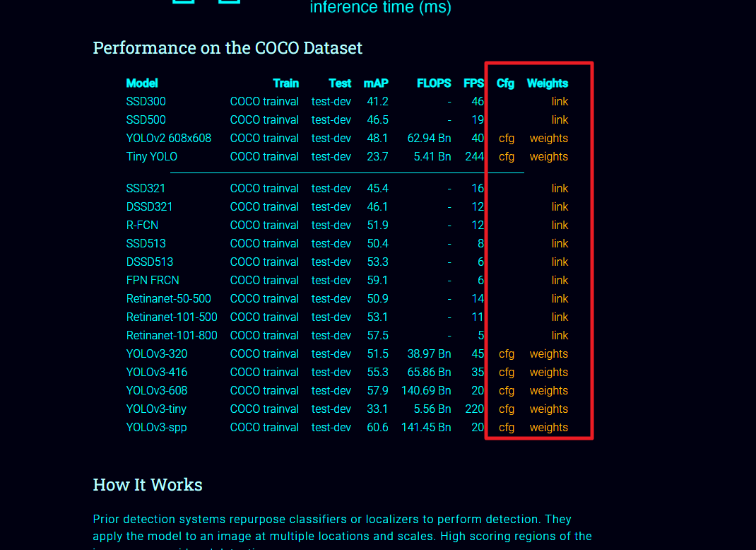Open cfg file for YOLOv3-spp
This screenshot has width=756, height=550.
pyautogui.click(x=507, y=428)
